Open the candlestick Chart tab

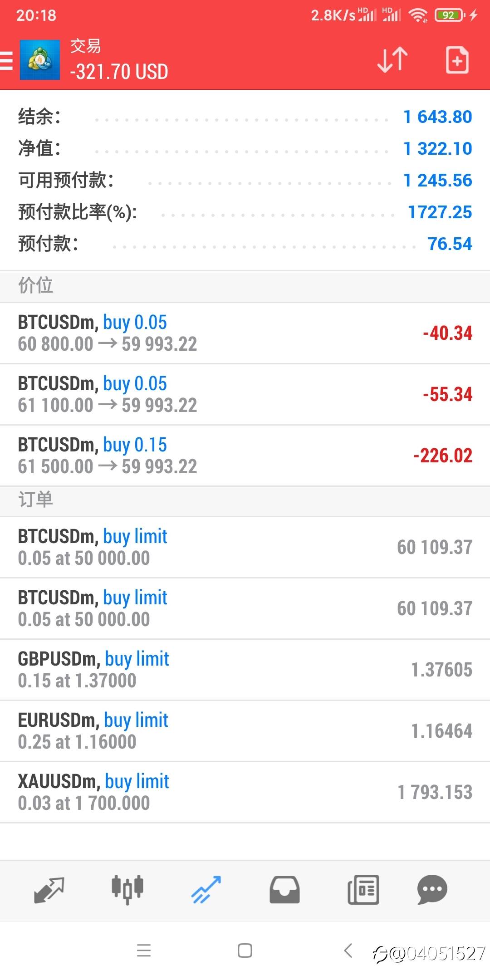[127, 889]
